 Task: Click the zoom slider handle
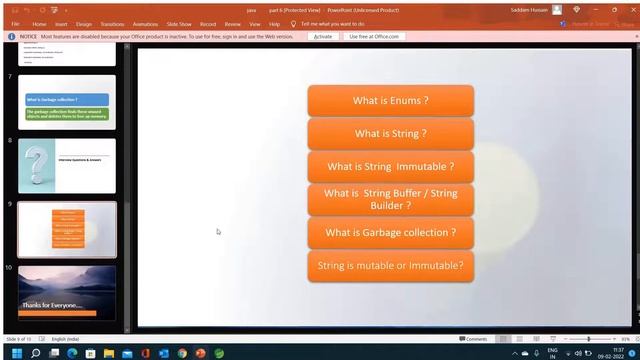point(589,339)
